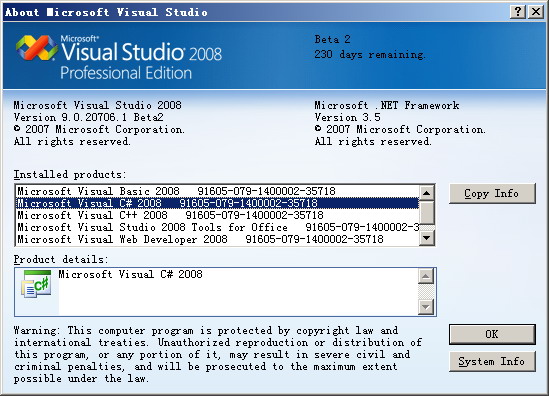This screenshot has width=549, height=396.
Task: Click installed products scrollbar down arrow
Action: click(426, 238)
